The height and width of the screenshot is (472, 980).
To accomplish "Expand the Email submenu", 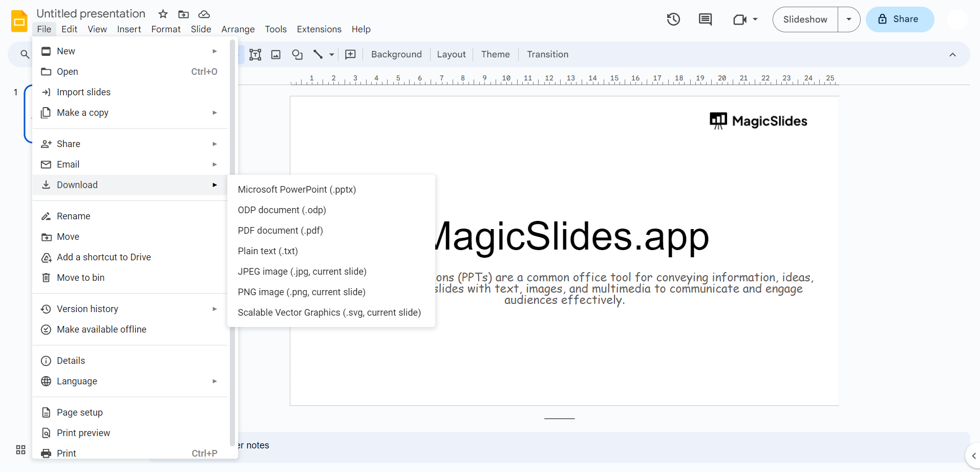I will point(215,165).
